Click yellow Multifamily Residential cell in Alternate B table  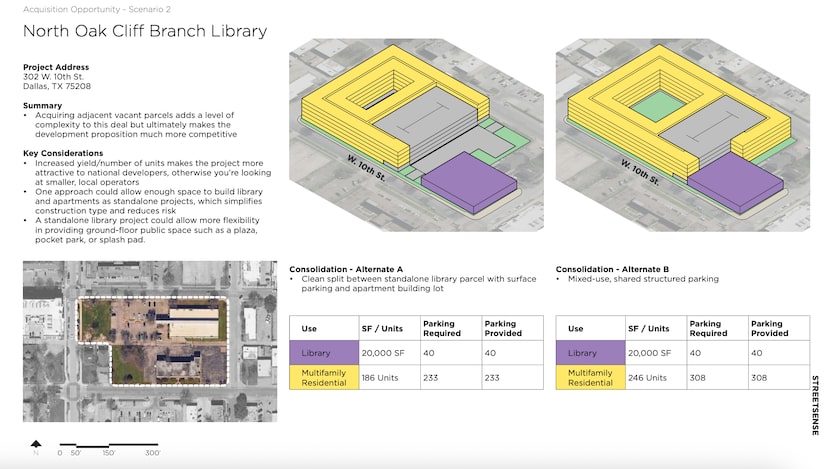coord(589,377)
